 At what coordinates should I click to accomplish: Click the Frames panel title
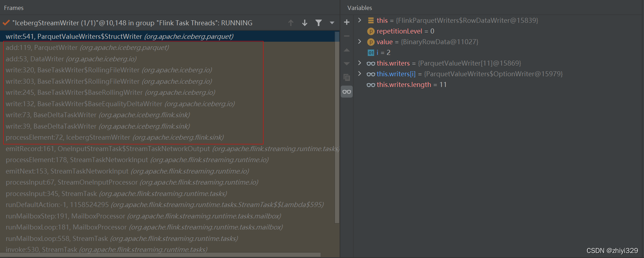click(14, 8)
